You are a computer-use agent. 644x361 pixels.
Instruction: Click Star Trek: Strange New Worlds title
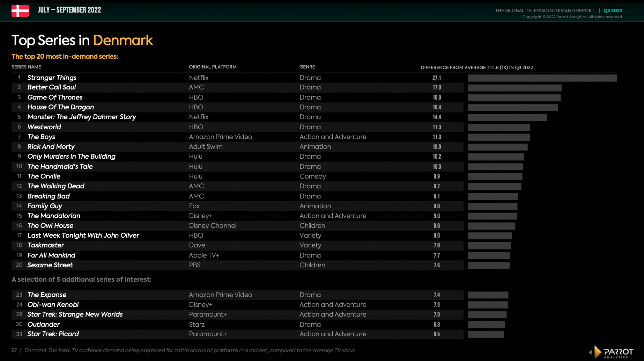[75, 314]
